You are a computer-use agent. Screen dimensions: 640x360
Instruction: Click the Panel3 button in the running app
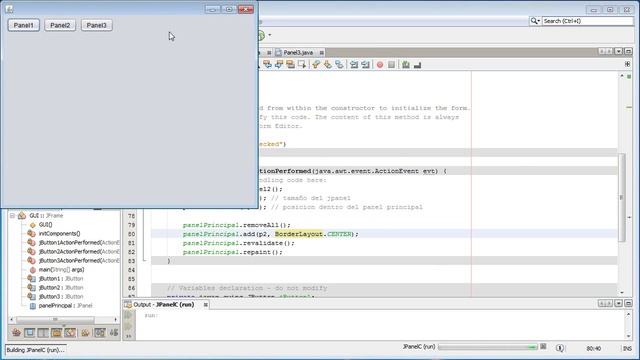click(x=97, y=25)
